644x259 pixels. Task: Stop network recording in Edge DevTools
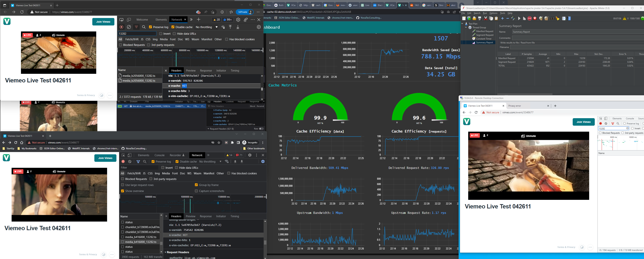tap(121, 27)
